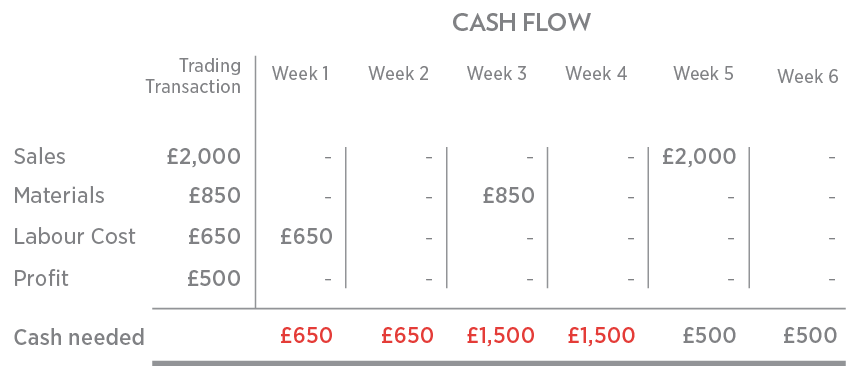The image size is (861, 372).
Task: Select the £500 Profit trading transaction value
Action: click(x=214, y=279)
